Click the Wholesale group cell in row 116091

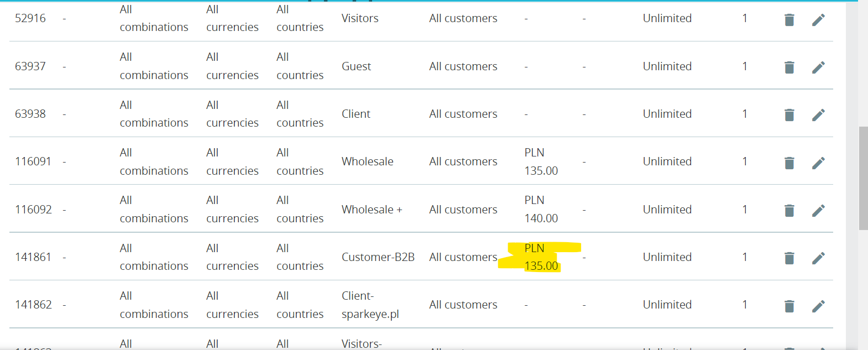tap(368, 161)
